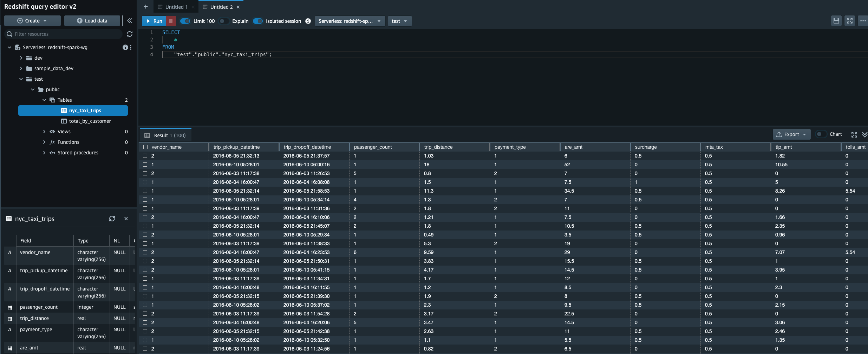
Task: Open the test database dropdown
Action: (x=400, y=21)
